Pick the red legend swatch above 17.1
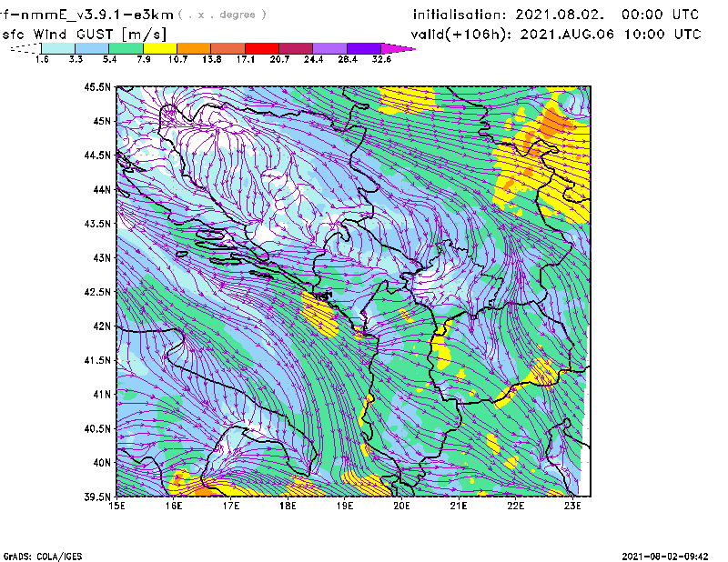The height and width of the screenshot is (562, 728). pyautogui.click(x=262, y=48)
